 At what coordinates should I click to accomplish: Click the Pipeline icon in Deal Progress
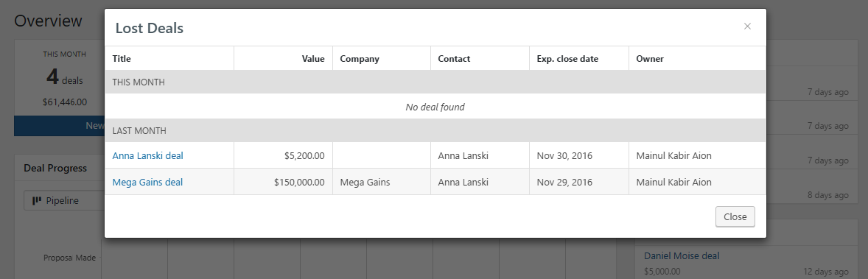click(37, 200)
